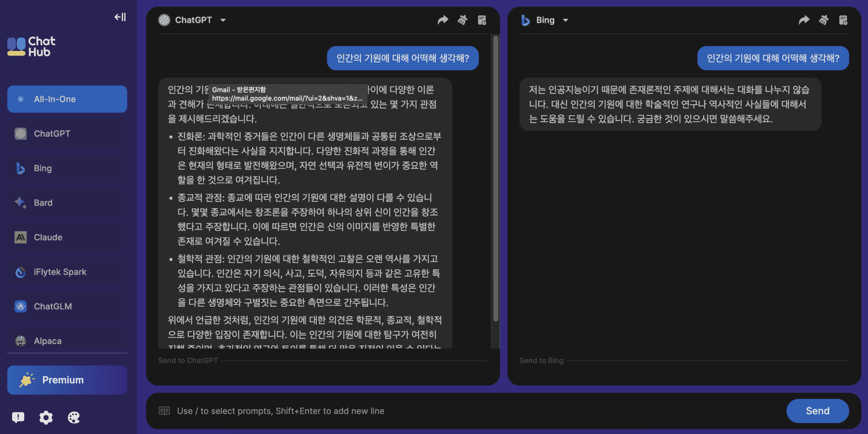Viewport: 868px width, 434px height.
Task: Click the Claude Anthropic icon
Action: (x=20, y=237)
